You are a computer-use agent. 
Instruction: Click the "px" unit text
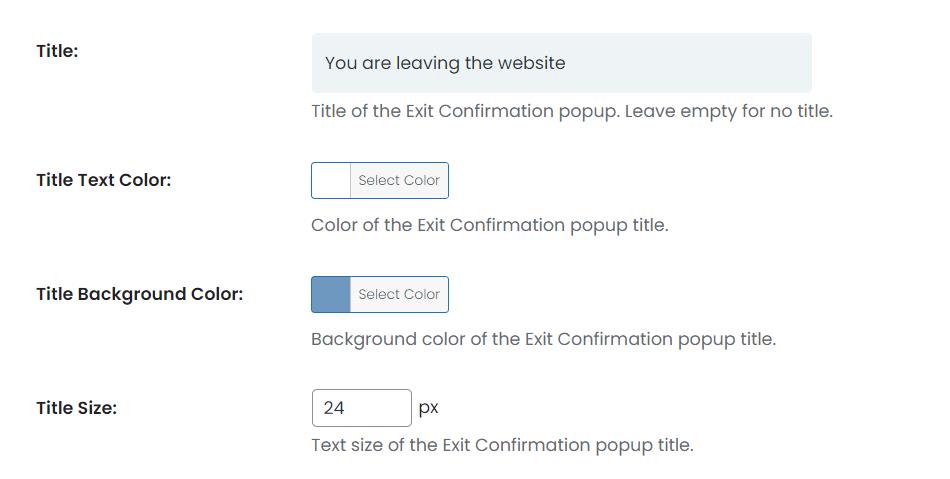pos(428,408)
